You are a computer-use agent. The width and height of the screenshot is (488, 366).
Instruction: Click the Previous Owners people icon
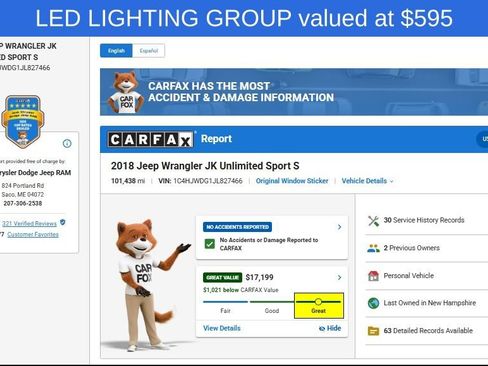[373, 248]
